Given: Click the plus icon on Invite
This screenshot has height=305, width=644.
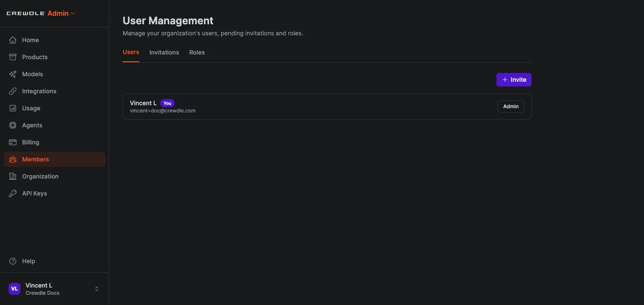Looking at the screenshot, I should click(505, 80).
